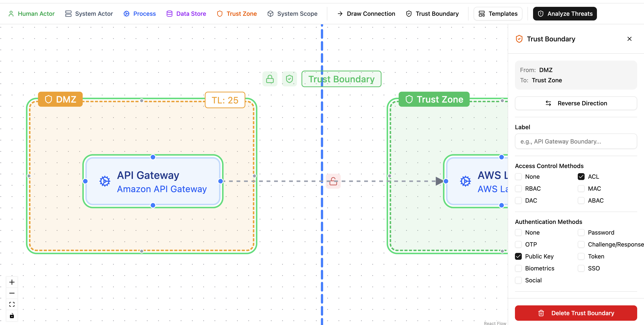Click the green shield-check icon above canvas
This screenshot has height=325, width=644.
coord(289,79)
